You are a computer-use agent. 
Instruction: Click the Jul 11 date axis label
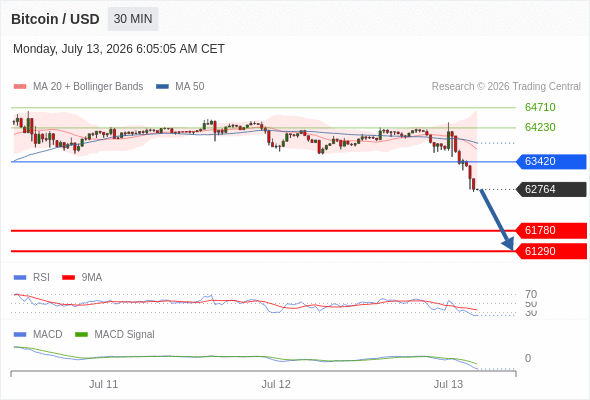tap(103, 384)
